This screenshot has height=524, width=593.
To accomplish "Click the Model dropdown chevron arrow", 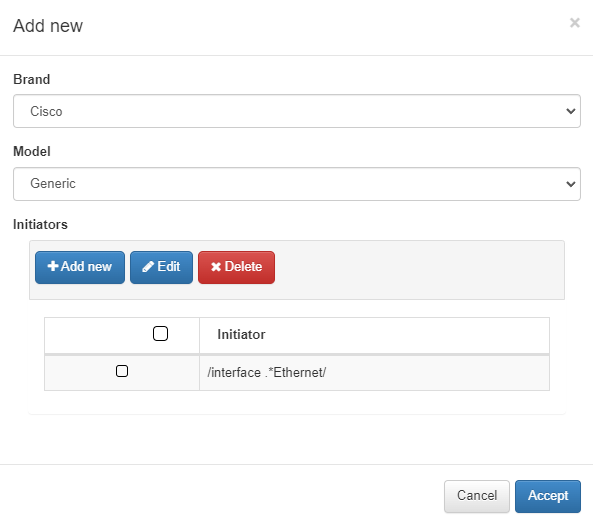I will click(570, 184).
